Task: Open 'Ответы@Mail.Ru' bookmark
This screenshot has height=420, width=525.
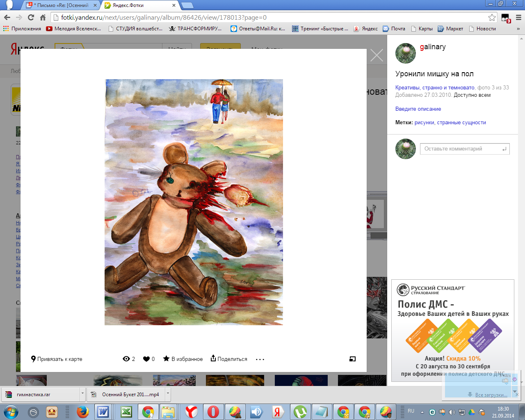Action: pos(258,29)
